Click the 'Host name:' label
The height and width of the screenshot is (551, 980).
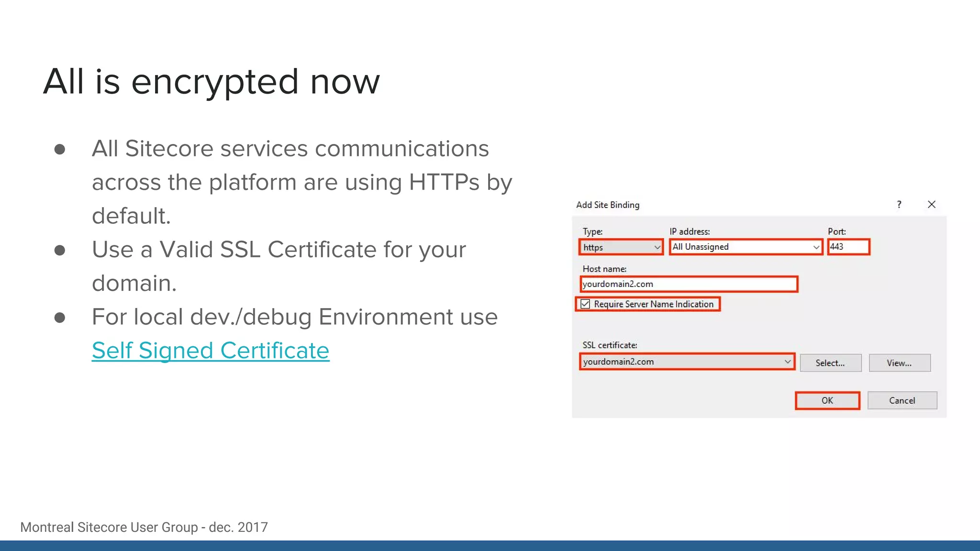pos(604,269)
